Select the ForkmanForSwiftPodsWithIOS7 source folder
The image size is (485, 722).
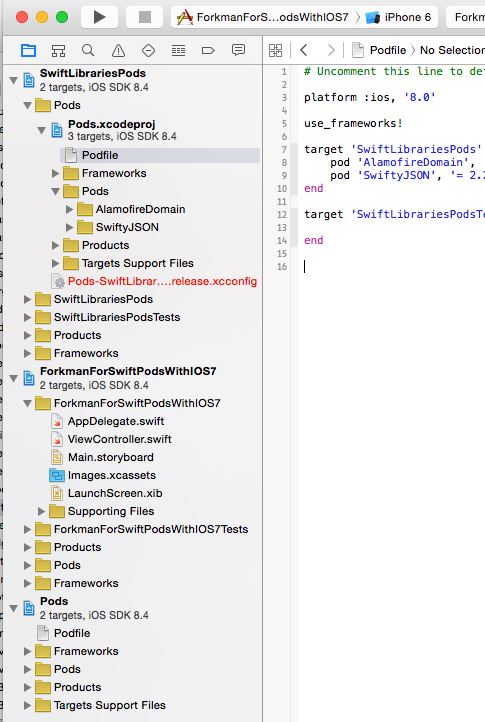pyautogui.click(x=137, y=403)
